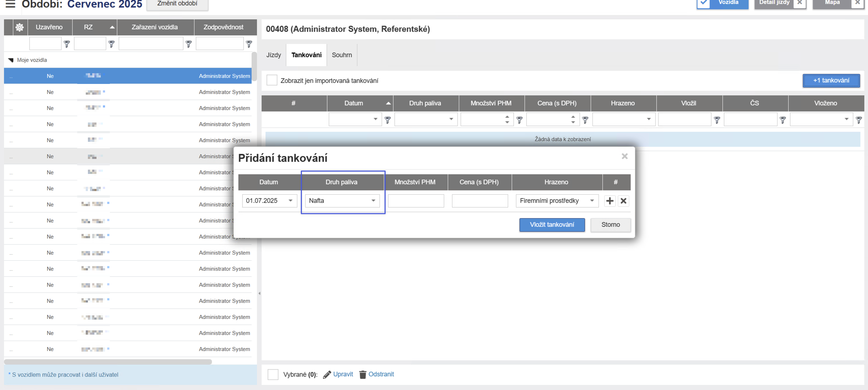Viewport: 868px width, 390px height.
Task: Enable Zobrazit jen importovaná tankování checkbox
Action: [272, 80]
